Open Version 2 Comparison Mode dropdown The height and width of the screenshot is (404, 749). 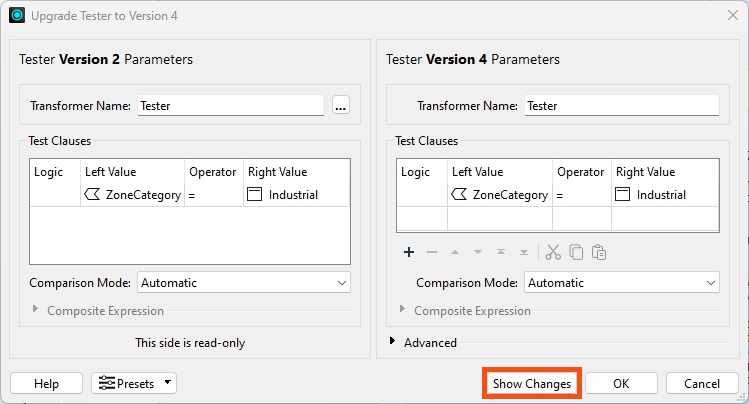pyautogui.click(x=243, y=283)
